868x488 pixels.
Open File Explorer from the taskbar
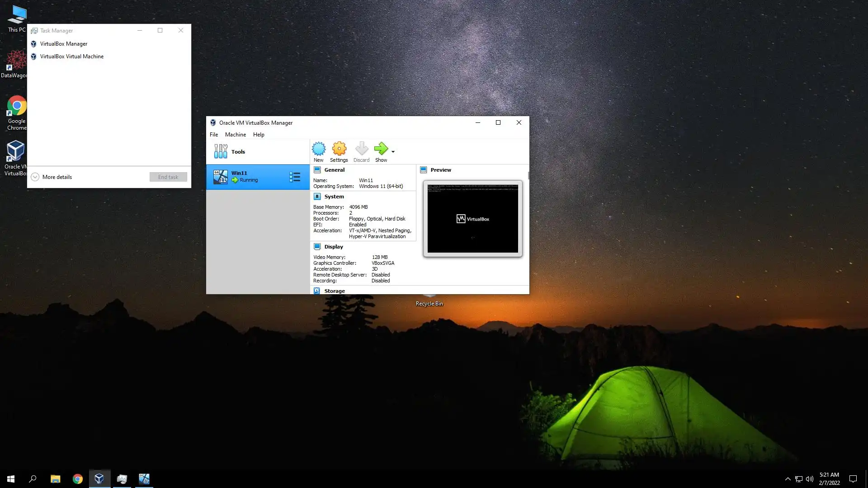click(x=55, y=479)
